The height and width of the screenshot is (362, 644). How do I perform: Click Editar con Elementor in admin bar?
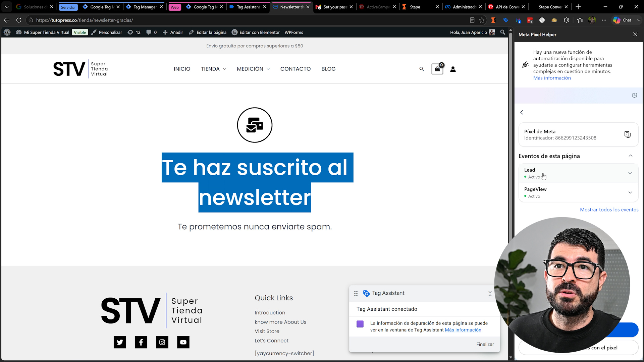256,32
